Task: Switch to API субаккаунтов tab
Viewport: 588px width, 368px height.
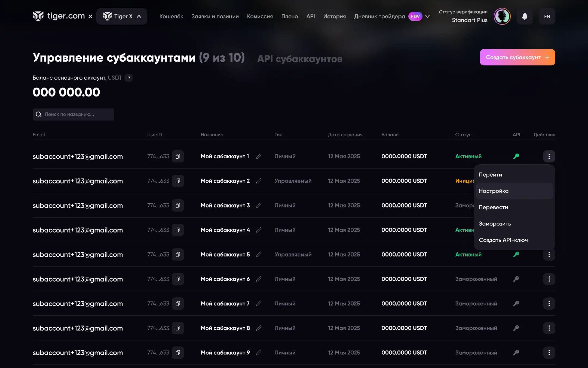Action: tap(299, 59)
